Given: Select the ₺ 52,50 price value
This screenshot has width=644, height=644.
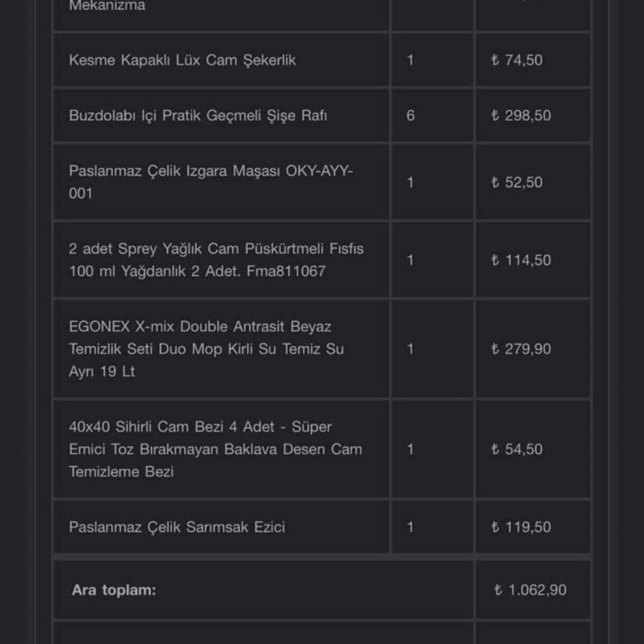Looking at the screenshot, I should (x=517, y=182).
